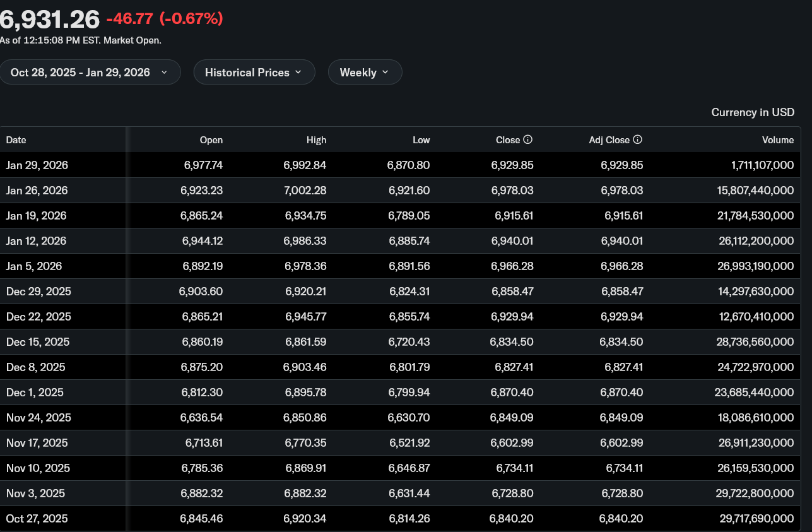Screen dimensions: 812x532
Task: Click the high value 6,945.77
Action: (x=306, y=317)
